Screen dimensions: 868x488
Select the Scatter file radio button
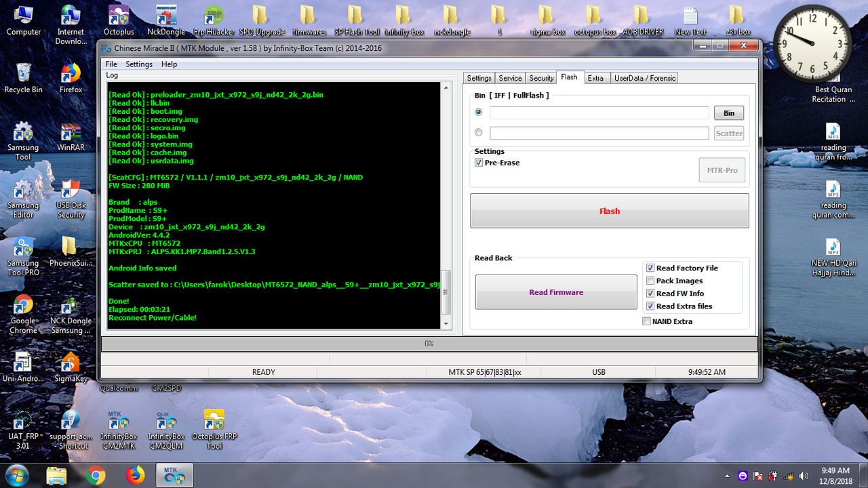coord(479,133)
